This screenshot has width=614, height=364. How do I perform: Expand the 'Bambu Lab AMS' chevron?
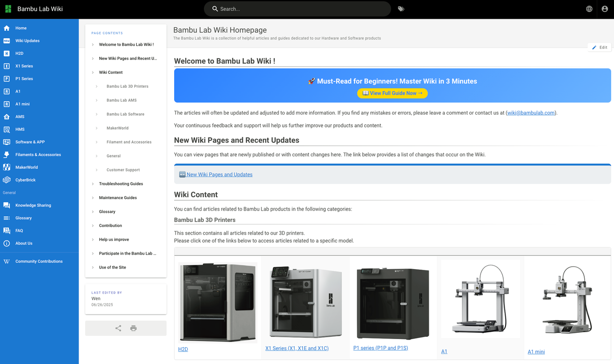tap(96, 100)
